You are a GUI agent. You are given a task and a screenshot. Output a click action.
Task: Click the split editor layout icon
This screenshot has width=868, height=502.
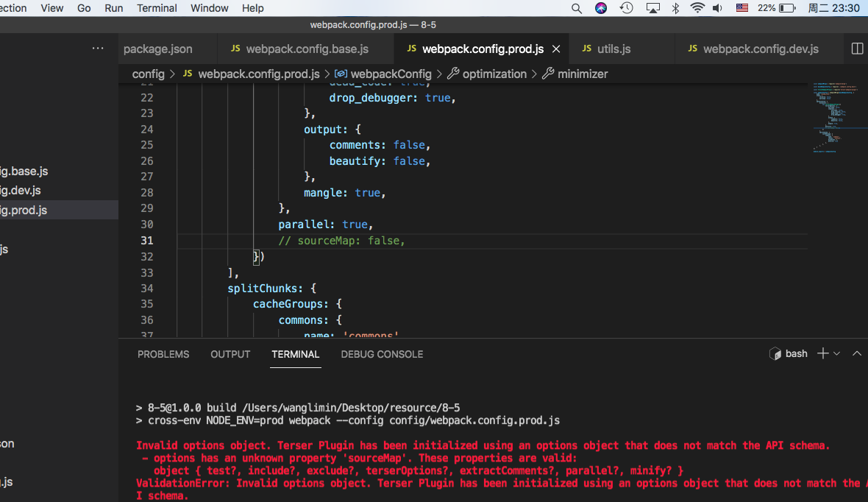click(x=857, y=49)
